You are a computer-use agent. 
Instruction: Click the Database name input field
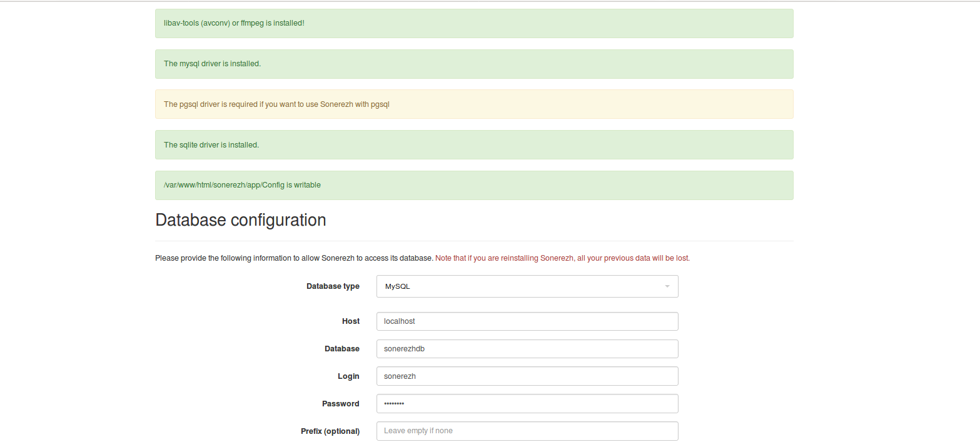point(527,349)
